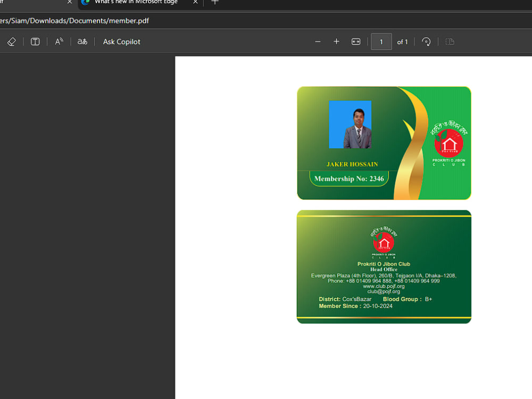Select the Member Since 20-10-2024 text

tap(355, 306)
